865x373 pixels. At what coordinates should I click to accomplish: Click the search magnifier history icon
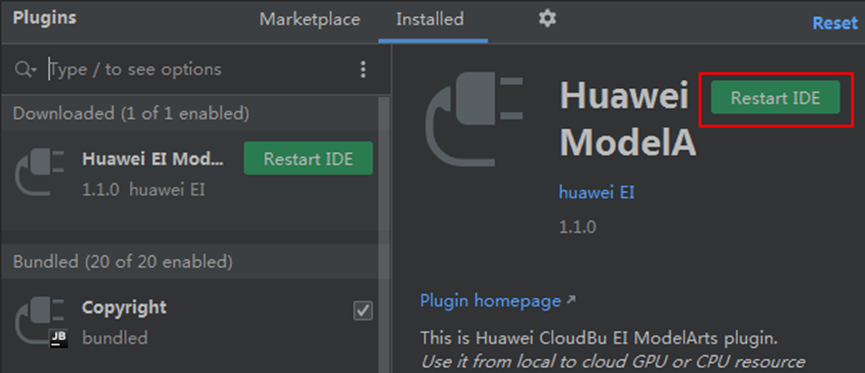click(25, 70)
